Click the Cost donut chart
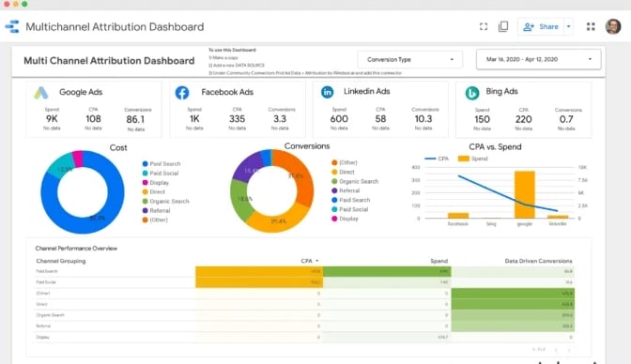 click(83, 192)
